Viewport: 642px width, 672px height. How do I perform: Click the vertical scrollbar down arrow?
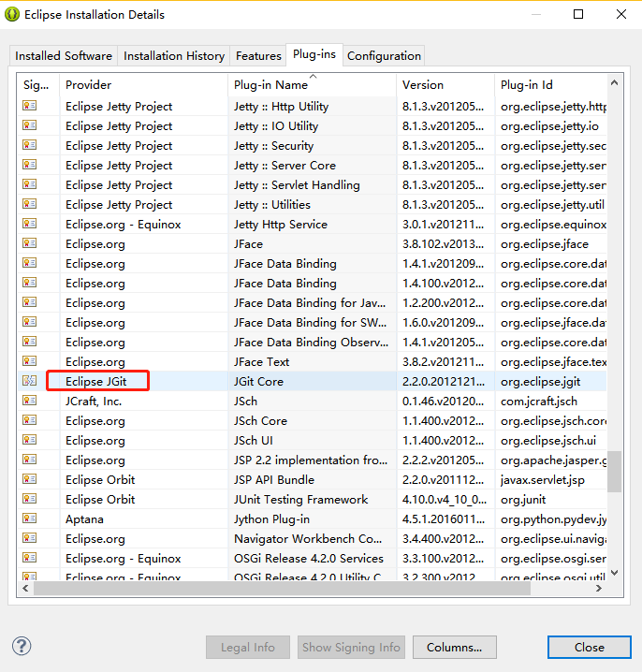pyautogui.click(x=614, y=573)
